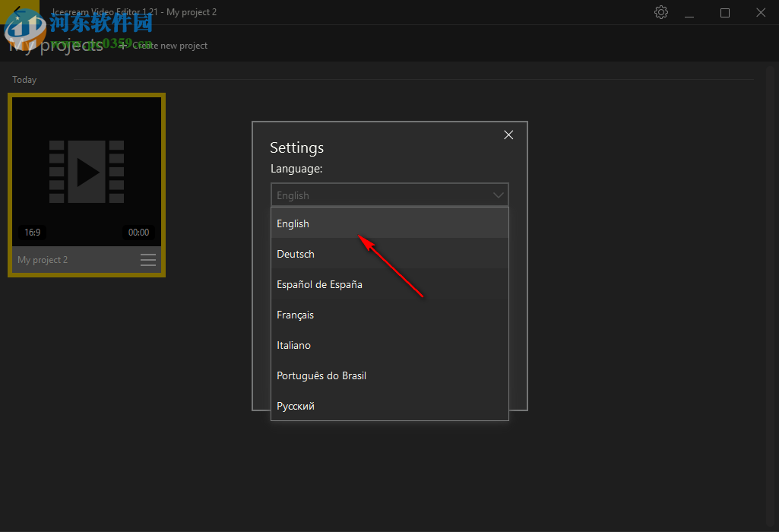Click the Language combo box field
Screen dimensions: 779x532
[380, 195]
